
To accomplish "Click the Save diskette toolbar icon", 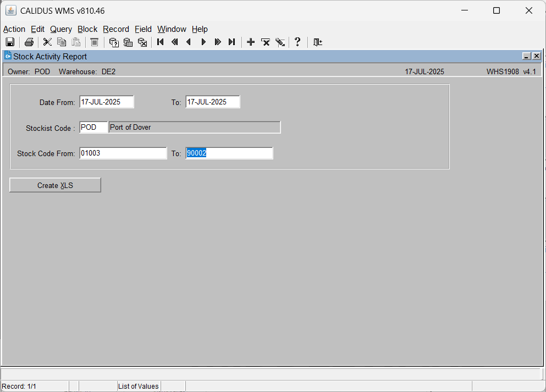I will click(x=10, y=42).
